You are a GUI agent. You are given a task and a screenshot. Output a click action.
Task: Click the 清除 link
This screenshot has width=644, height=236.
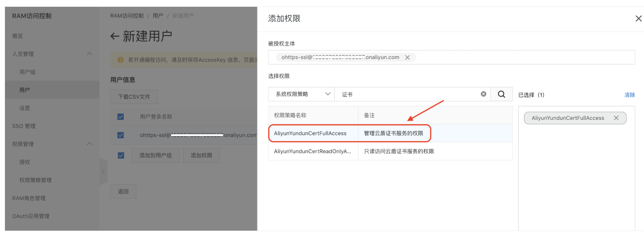point(629,95)
